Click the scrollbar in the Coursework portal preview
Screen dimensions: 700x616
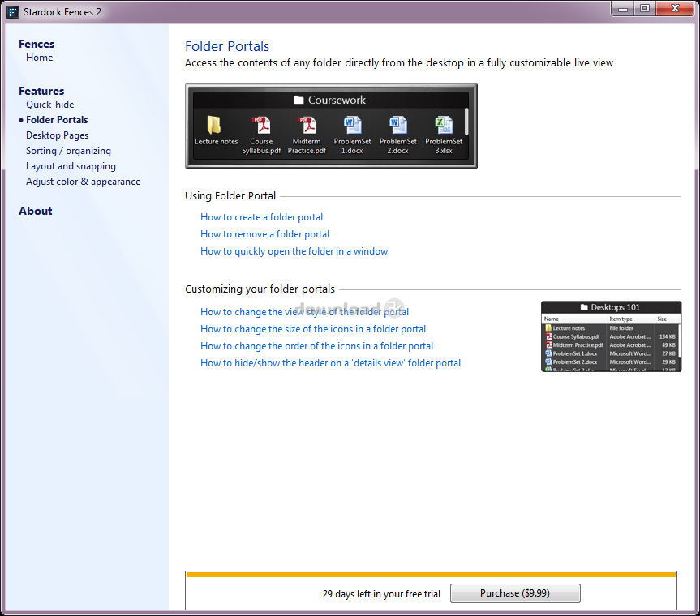[x=466, y=122]
